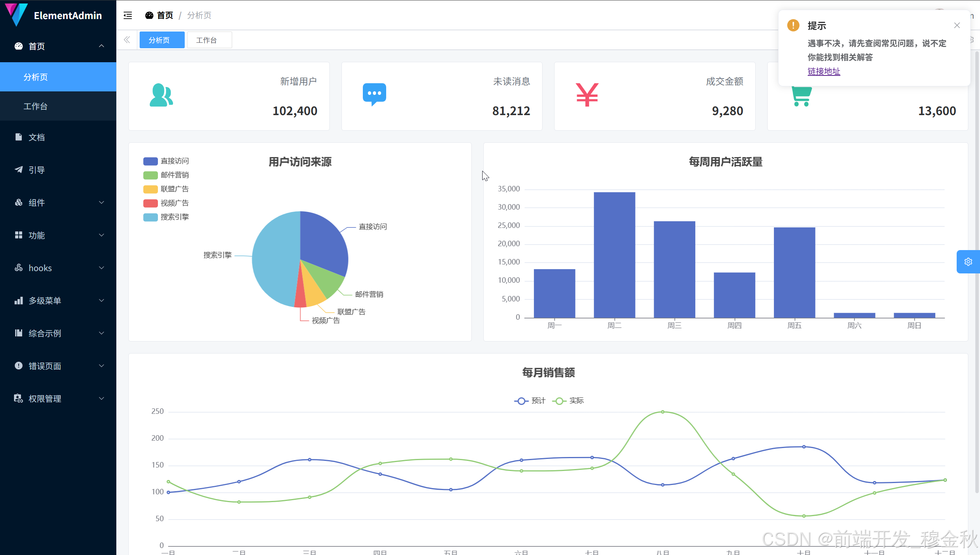
Task: Click the sidebar collapse hamburger icon
Action: [x=128, y=16]
